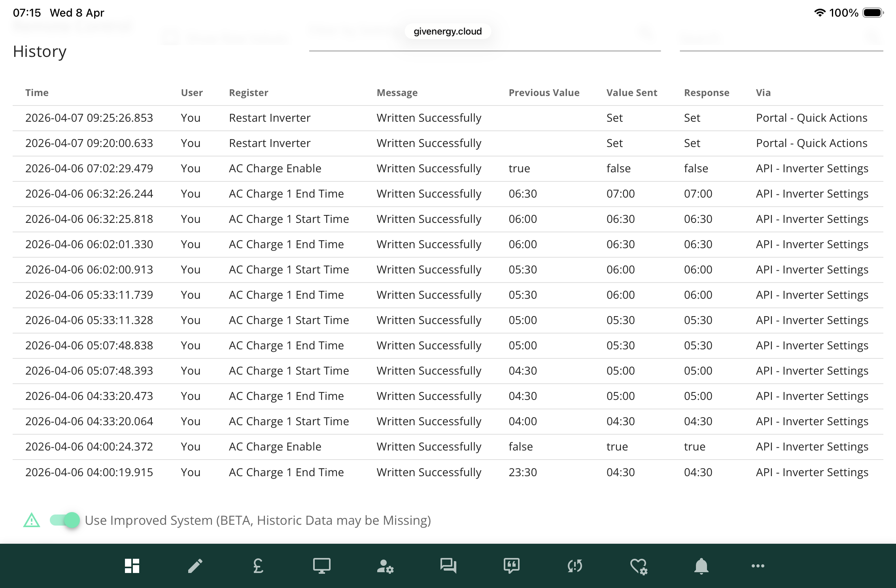Toggle Use Improved System switch
Viewport: 896px width, 588px height.
click(64, 520)
